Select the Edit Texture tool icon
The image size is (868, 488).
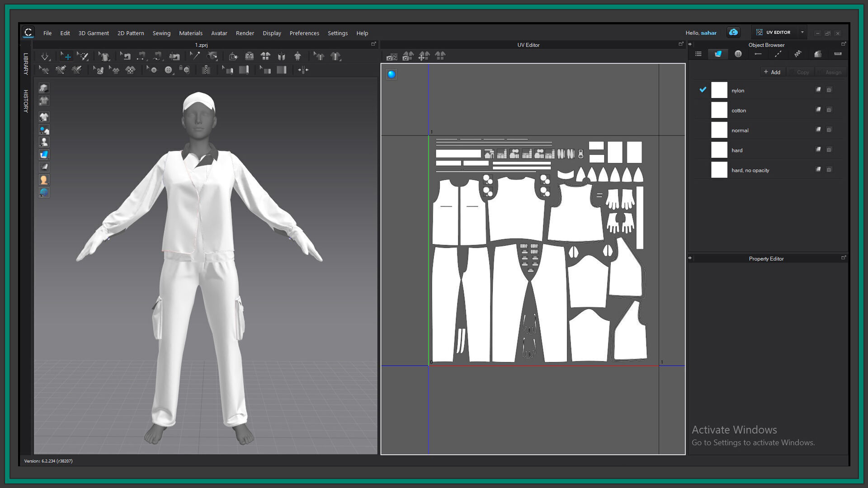click(x=99, y=70)
